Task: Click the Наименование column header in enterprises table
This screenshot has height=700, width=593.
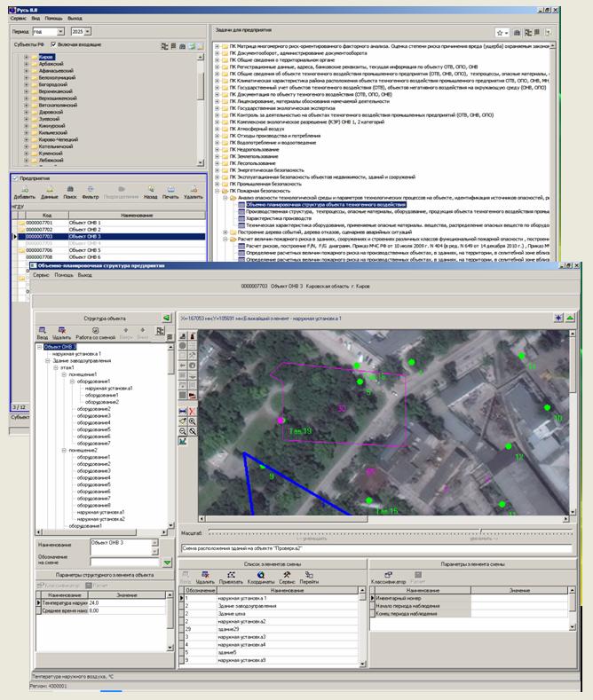Action: [137, 216]
